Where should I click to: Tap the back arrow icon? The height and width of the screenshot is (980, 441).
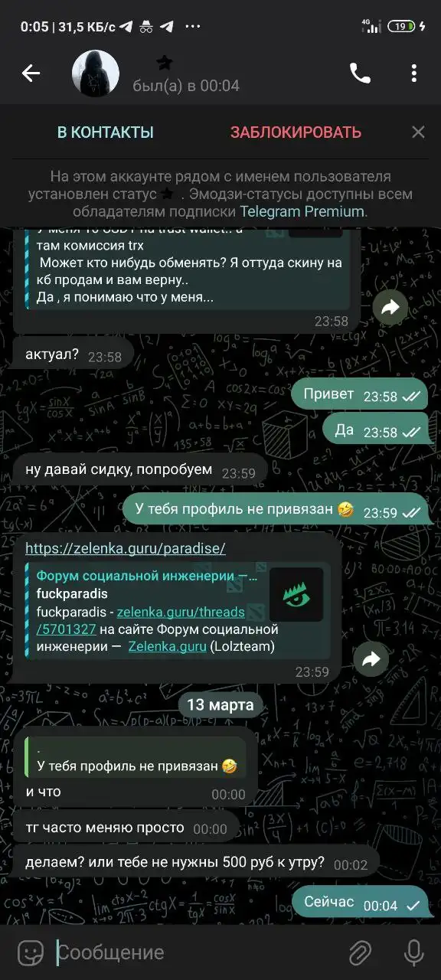31,73
